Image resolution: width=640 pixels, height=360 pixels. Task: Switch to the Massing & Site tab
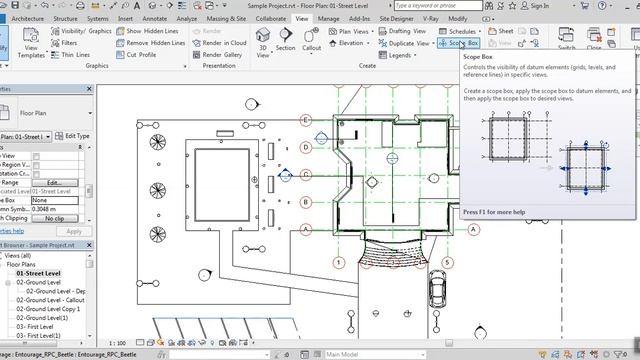(x=226, y=19)
